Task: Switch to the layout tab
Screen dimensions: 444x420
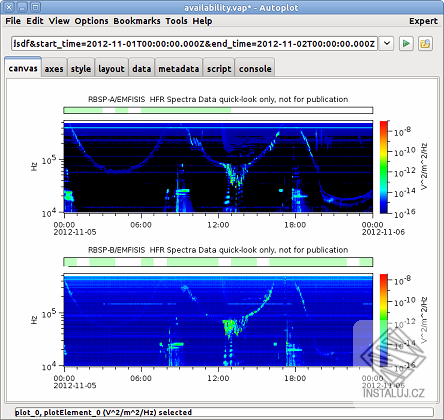Action: (x=111, y=69)
